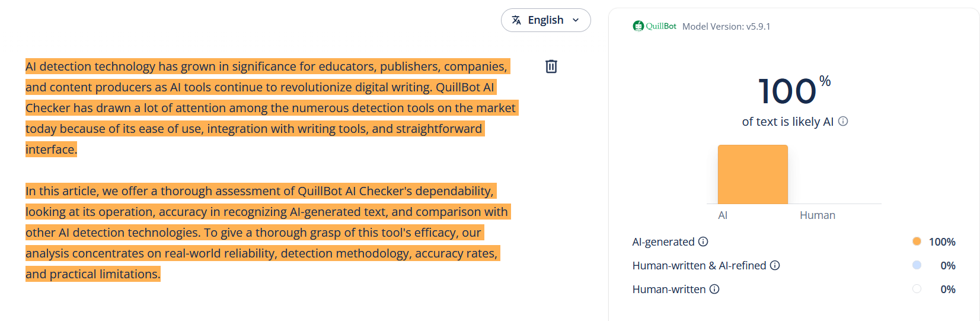This screenshot has height=321, width=980.
Task: Select the AI label under the chart
Action: click(723, 215)
